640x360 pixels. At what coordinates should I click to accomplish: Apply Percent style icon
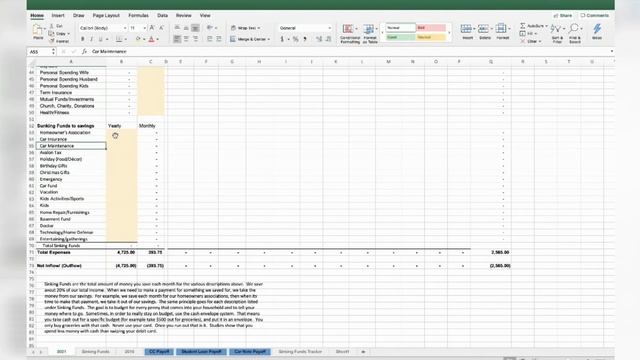pos(296,39)
